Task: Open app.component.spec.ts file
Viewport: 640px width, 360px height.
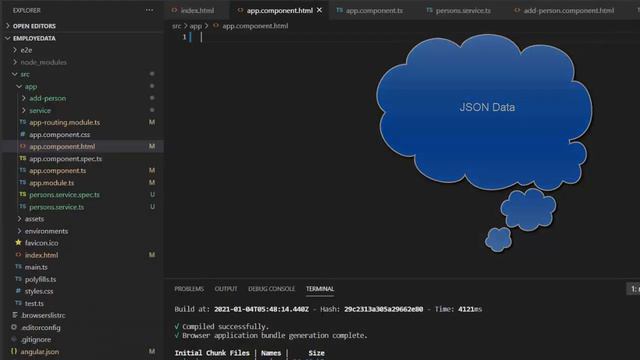Action: coord(65,158)
